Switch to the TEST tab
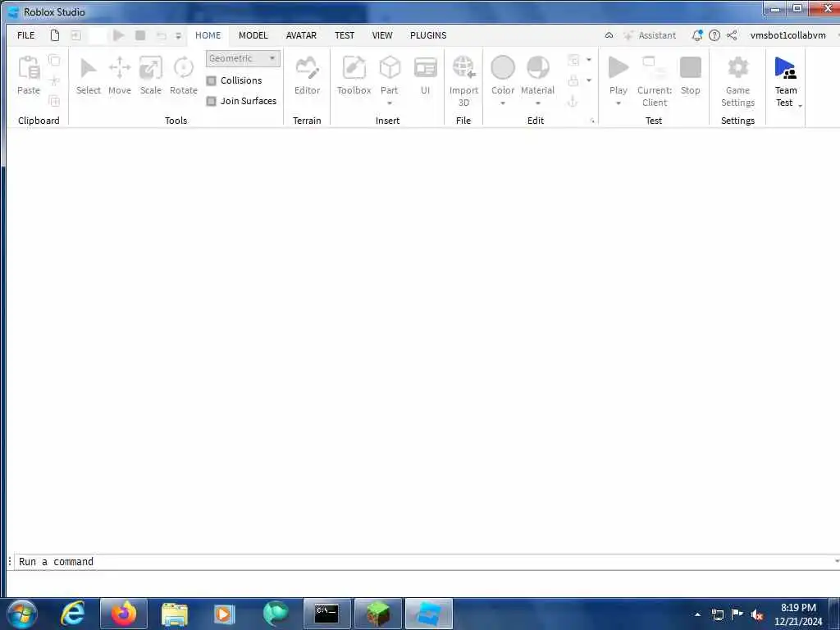The width and height of the screenshot is (840, 630). [x=345, y=35]
